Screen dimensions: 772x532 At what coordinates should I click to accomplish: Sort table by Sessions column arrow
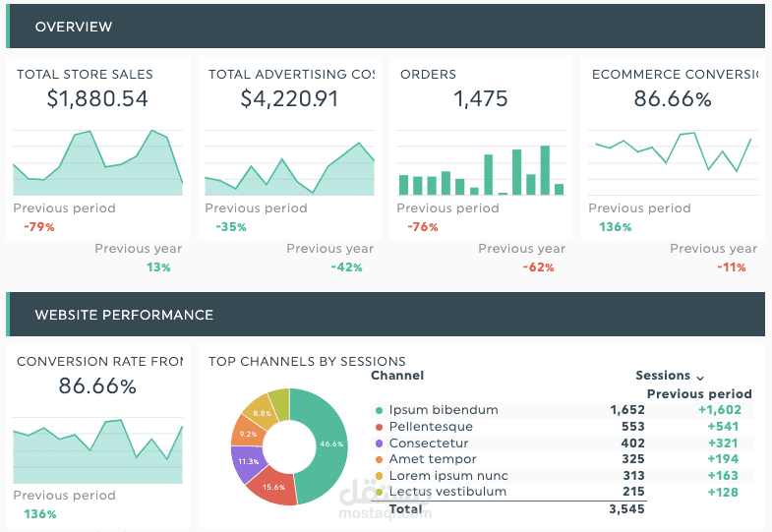coord(700,378)
